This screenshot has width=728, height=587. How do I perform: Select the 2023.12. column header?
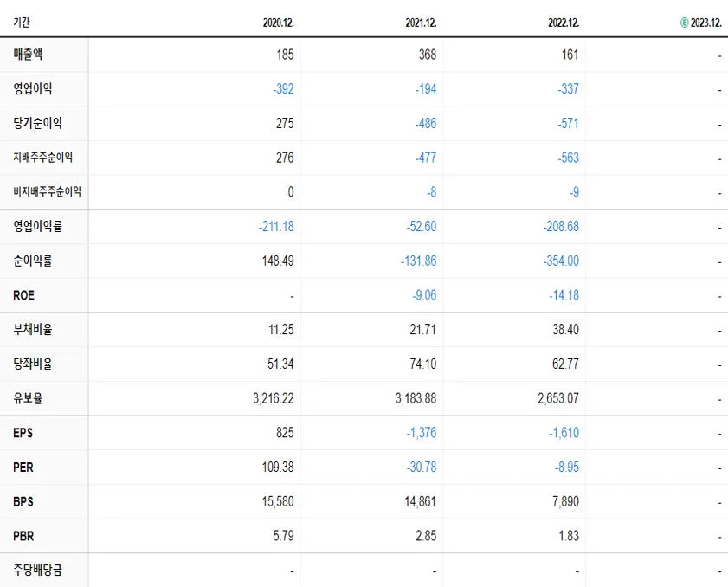(706, 23)
